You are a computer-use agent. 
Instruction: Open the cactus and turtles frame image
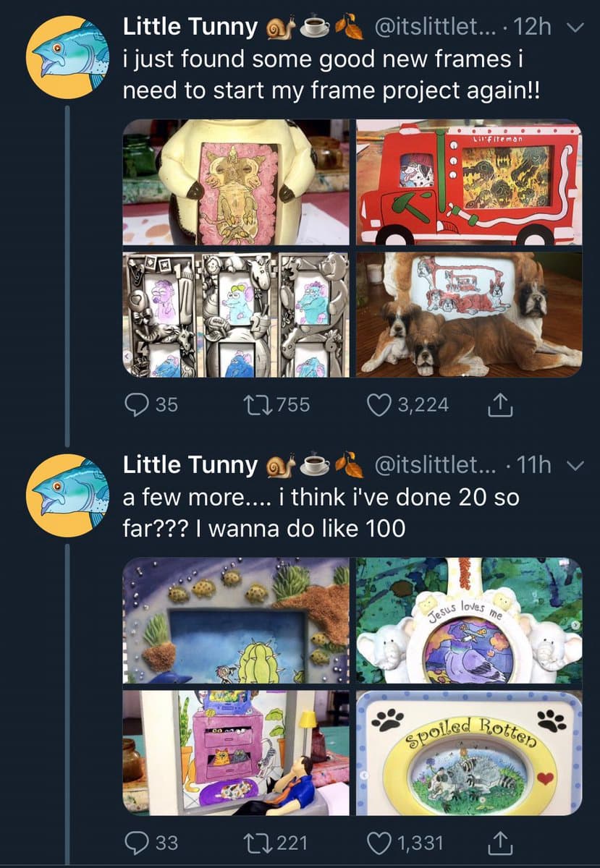236,620
